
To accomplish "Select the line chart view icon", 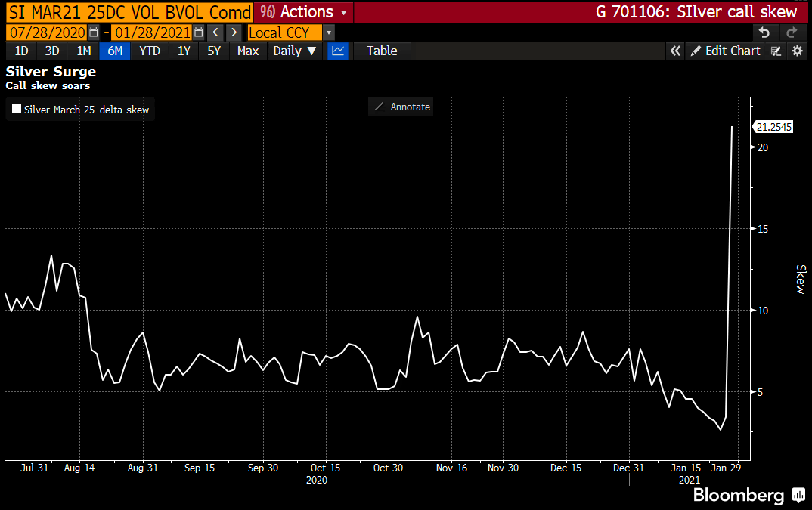I will click(338, 51).
